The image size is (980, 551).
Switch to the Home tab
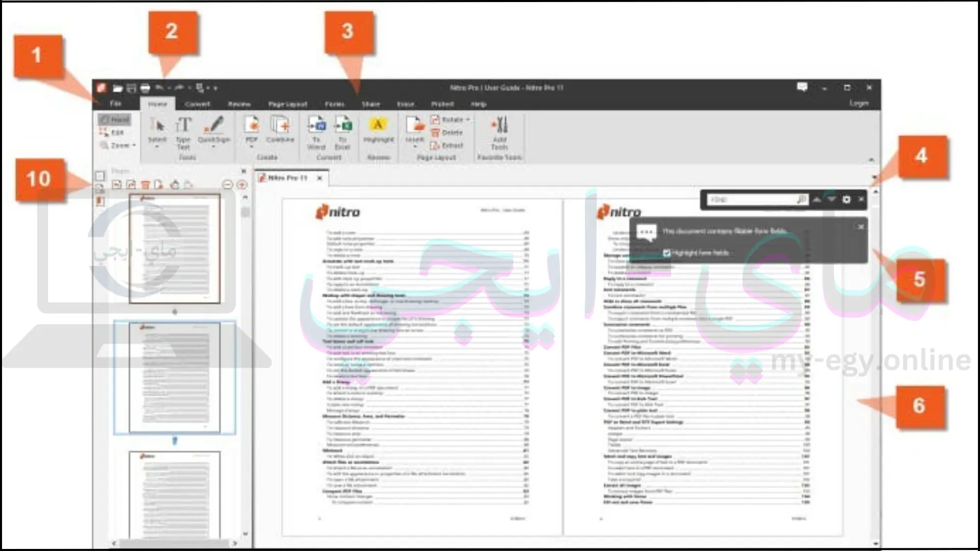(x=158, y=104)
